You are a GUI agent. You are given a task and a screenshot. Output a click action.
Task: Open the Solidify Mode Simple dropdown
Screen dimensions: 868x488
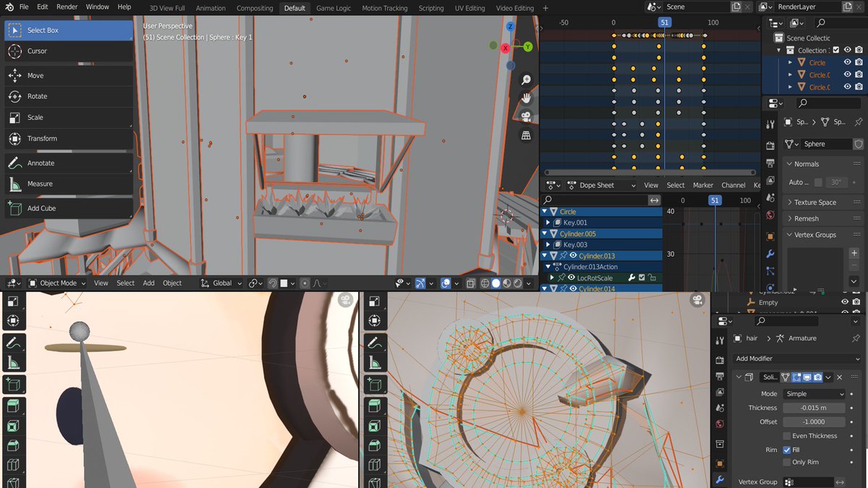[814, 394]
